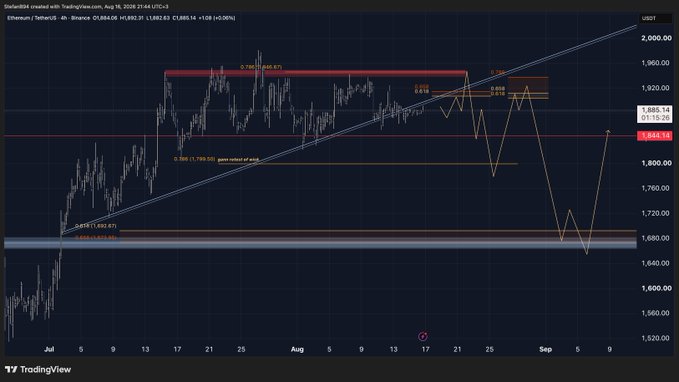679x382 pixels.
Task: Click the Aug month label on time axis
Action: tap(297, 349)
